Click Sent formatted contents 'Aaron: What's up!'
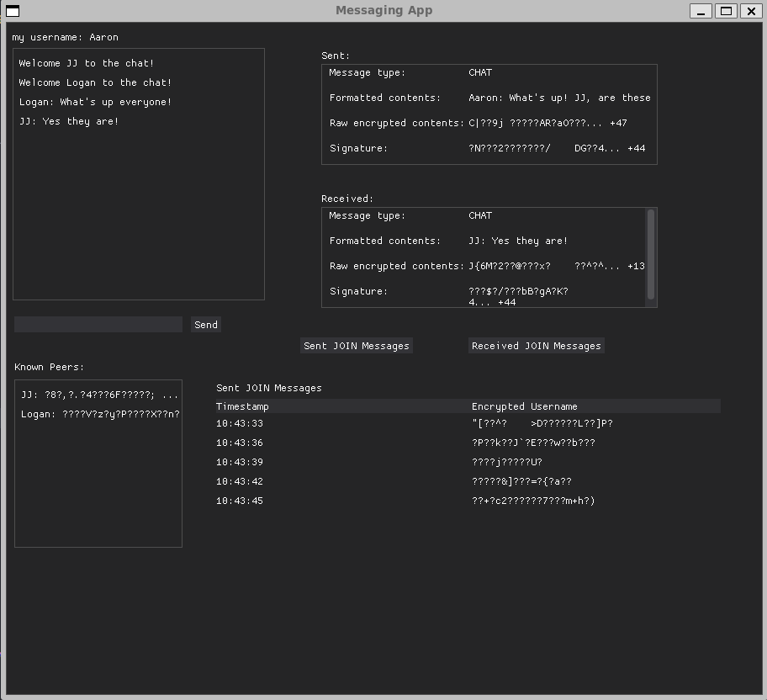Viewport: 767px width, 700px height. click(559, 98)
